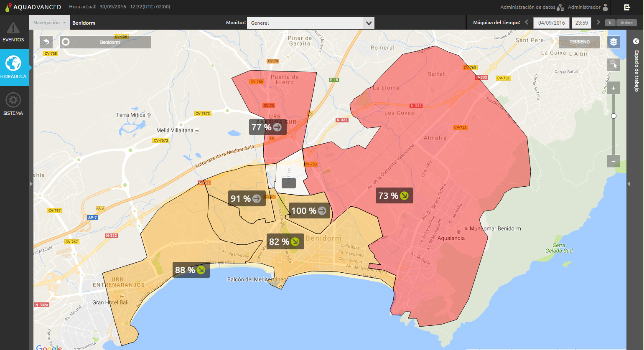Image resolution: width=644 pixels, height=350 pixels.
Task: Click the back arrow on map
Action: pos(46,42)
